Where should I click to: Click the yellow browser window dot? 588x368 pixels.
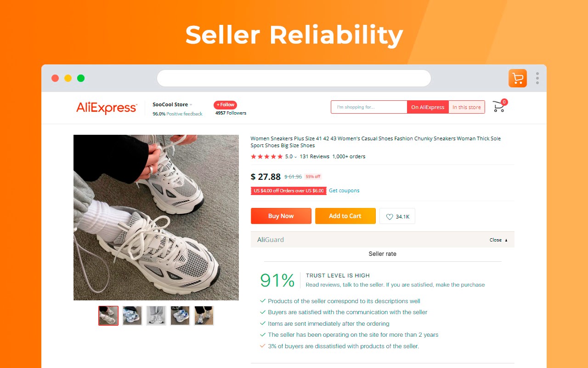[68, 78]
